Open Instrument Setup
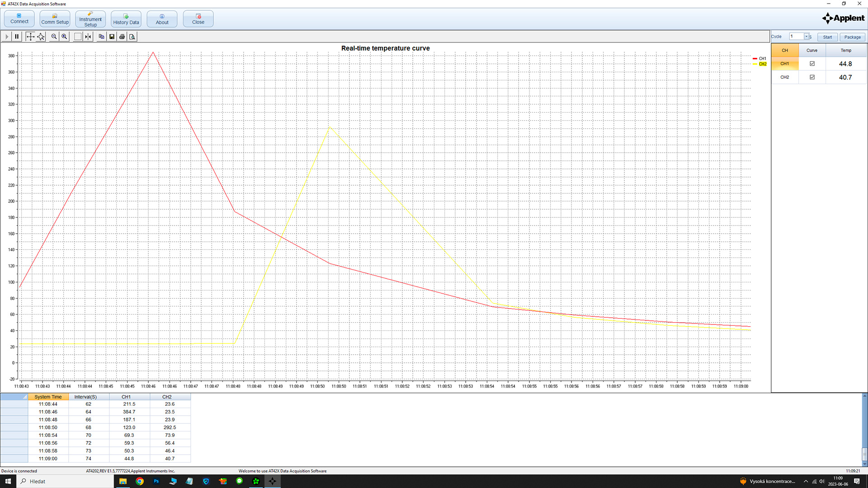The image size is (868, 488). (x=90, y=19)
